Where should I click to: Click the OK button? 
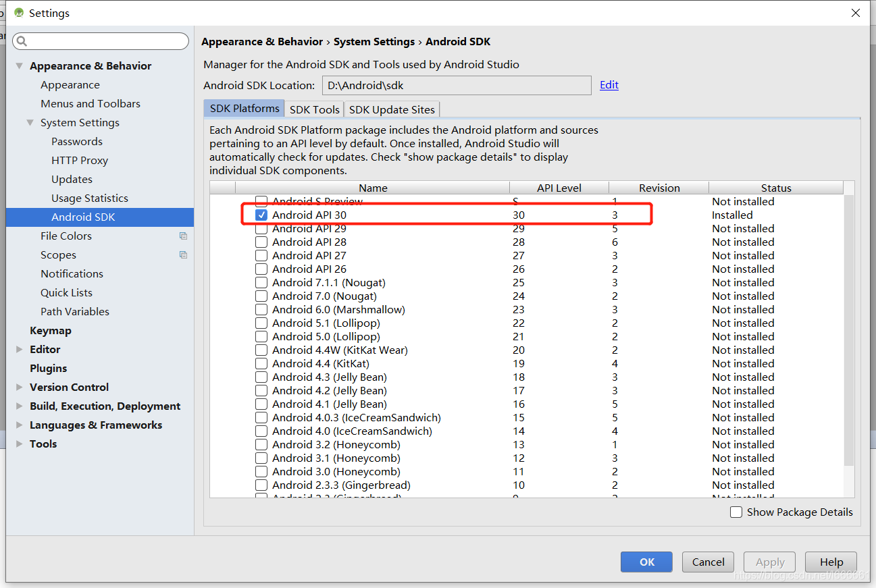pyautogui.click(x=646, y=562)
